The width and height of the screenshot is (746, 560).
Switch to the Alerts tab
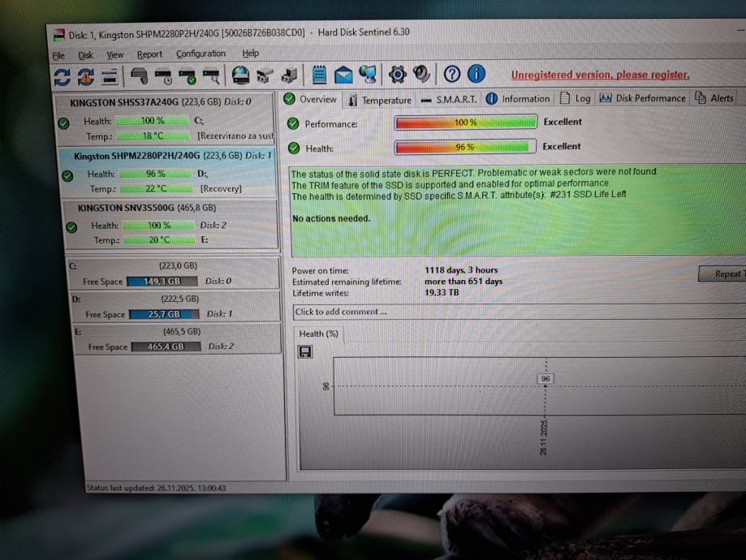714,97
